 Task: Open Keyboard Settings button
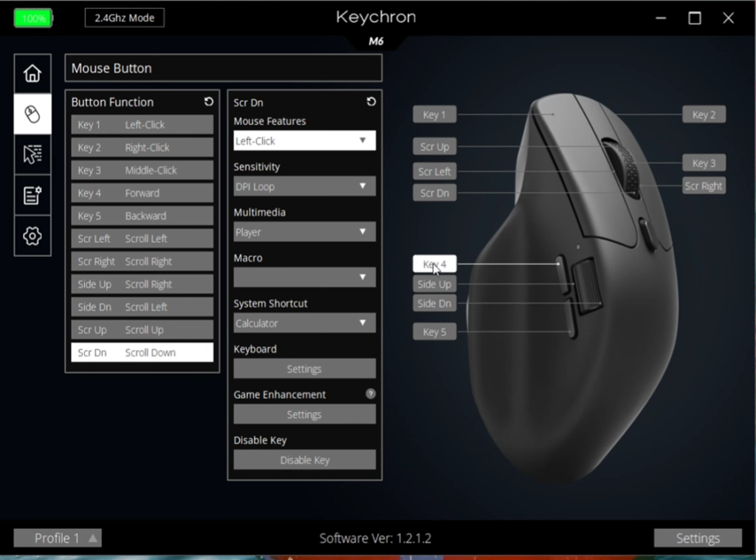pos(305,369)
